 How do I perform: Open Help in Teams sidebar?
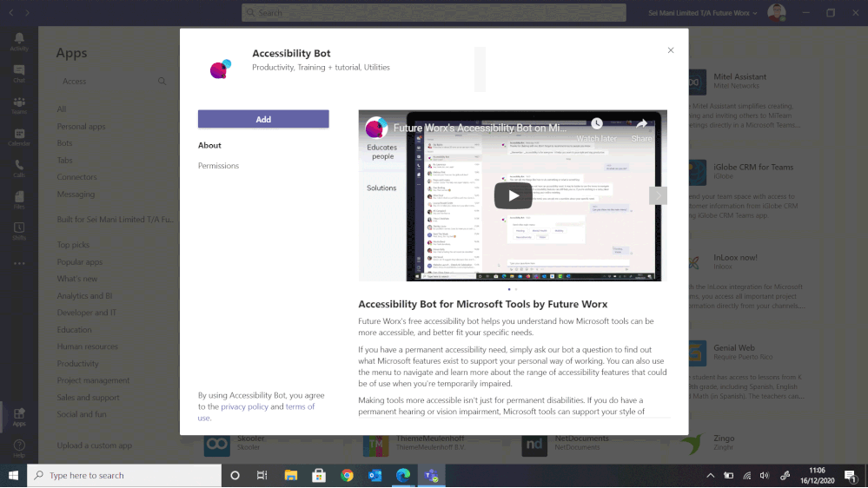[19, 448]
